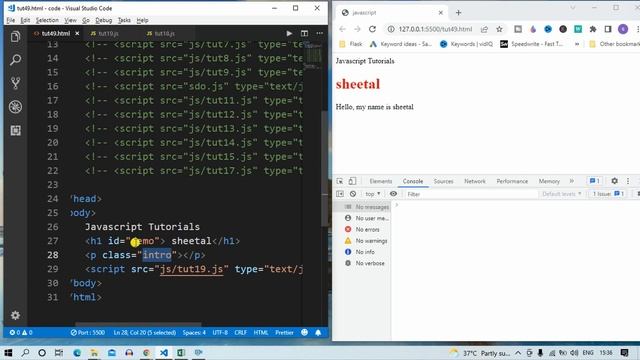Hide the DevTools console sidebar
This screenshot has height=360, width=640.
pyautogui.click(x=340, y=194)
